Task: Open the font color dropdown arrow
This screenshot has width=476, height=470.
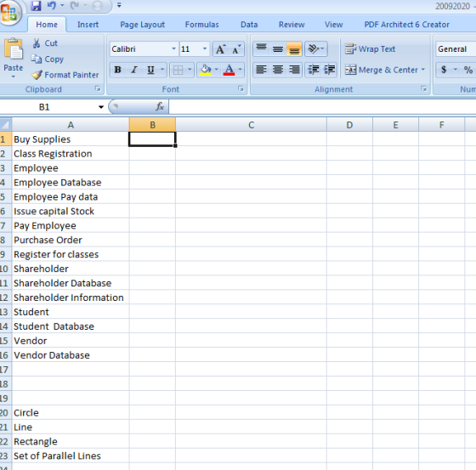Action: coord(240,70)
